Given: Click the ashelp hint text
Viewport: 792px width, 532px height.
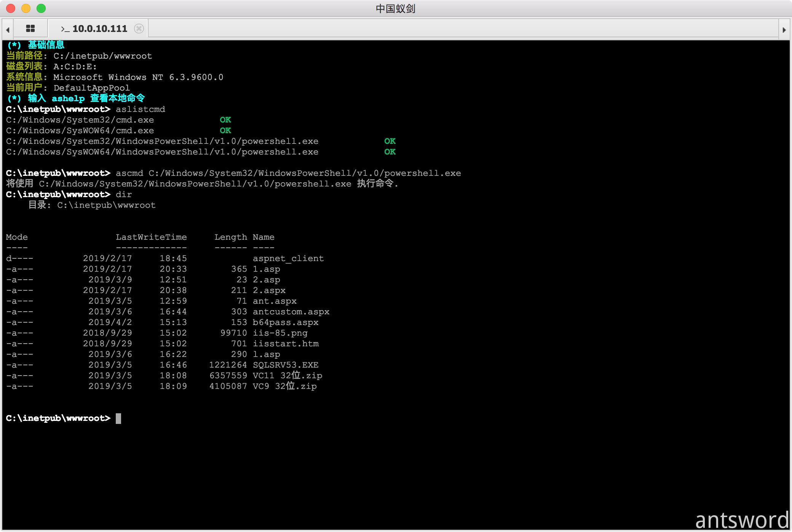Looking at the screenshot, I should 68,99.
